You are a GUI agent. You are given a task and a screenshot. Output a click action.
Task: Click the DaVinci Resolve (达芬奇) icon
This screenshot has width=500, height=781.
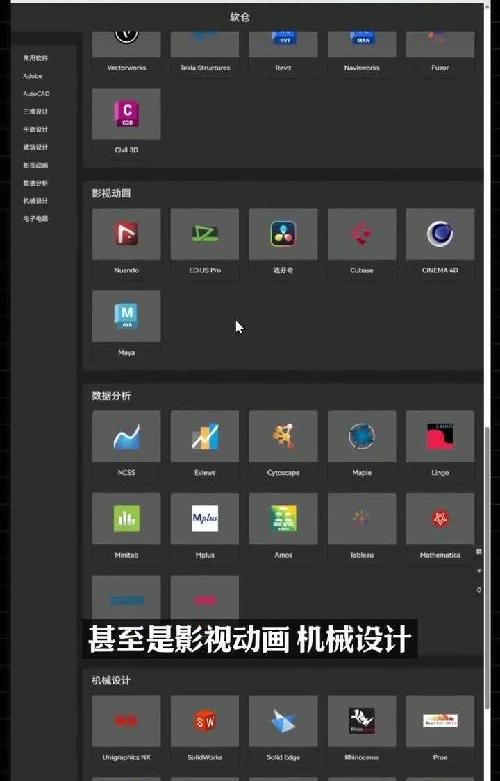pos(283,234)
